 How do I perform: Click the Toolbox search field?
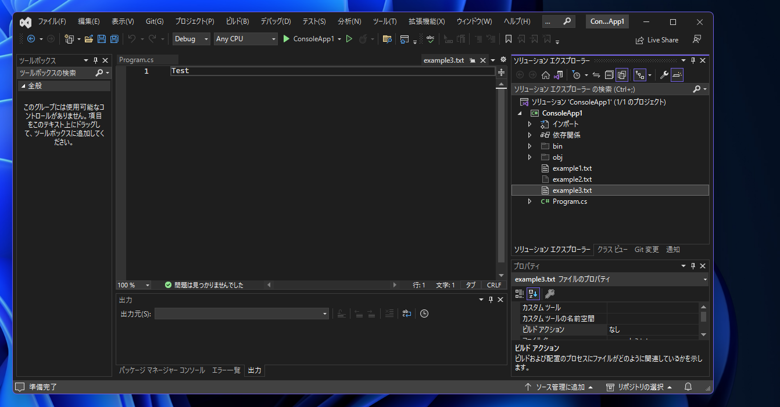(56, 73)
